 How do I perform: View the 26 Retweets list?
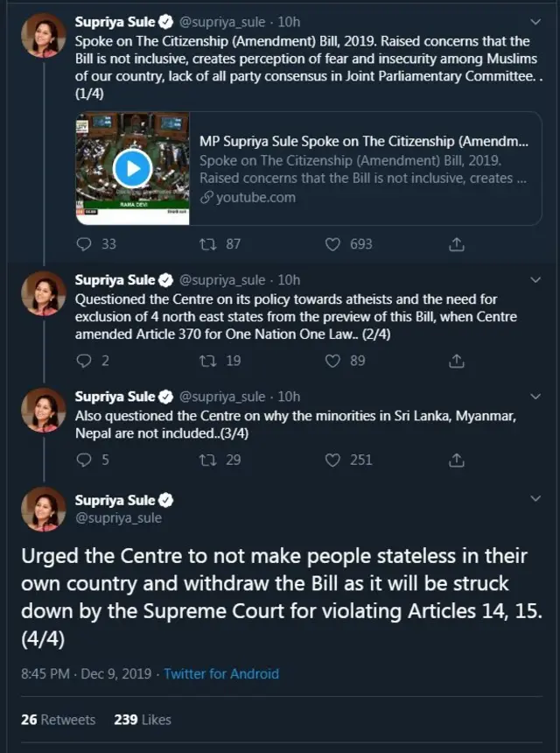point(59,719)
